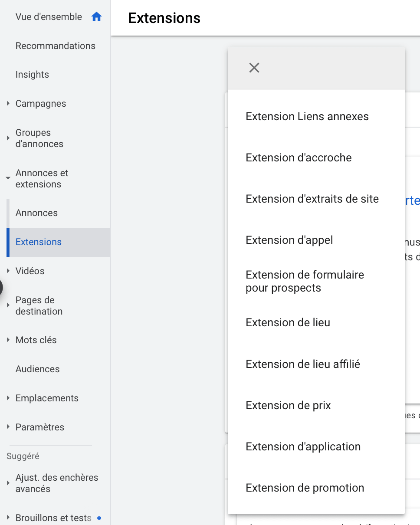Close the extension type menu with X

pyautogui.click(x=254, y=68)
